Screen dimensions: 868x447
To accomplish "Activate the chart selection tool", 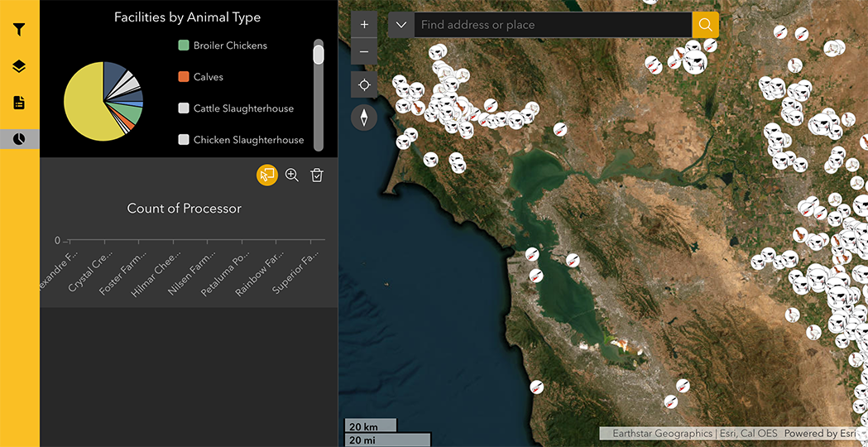I will click(x=266, y=175).
